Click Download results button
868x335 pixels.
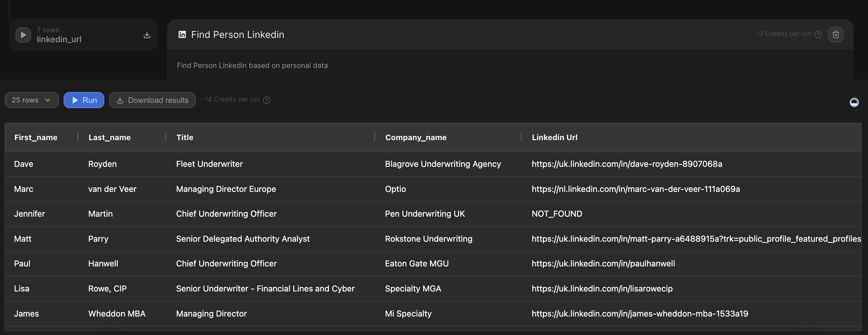152,100
